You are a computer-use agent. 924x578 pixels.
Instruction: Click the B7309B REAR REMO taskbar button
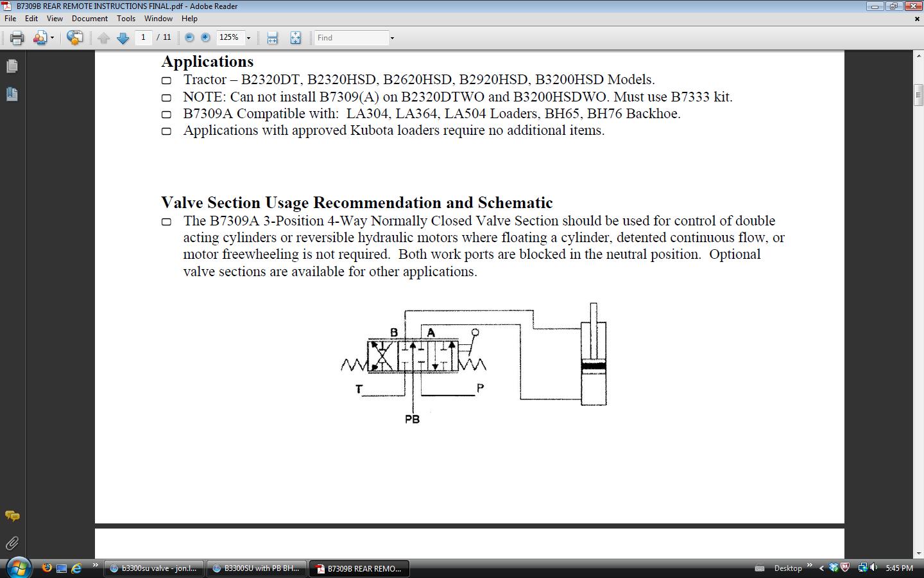[x=359, y=568]
